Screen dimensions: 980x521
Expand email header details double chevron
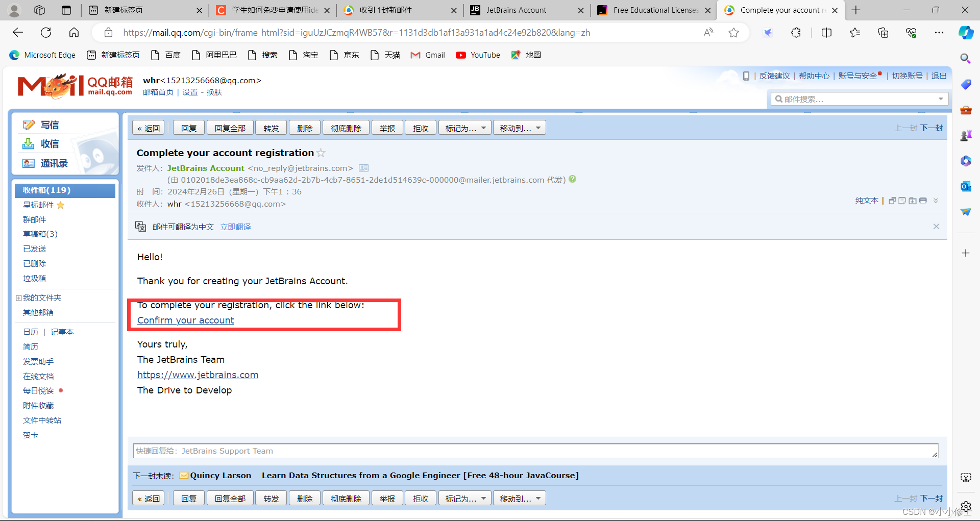click(x=936, y=201)
